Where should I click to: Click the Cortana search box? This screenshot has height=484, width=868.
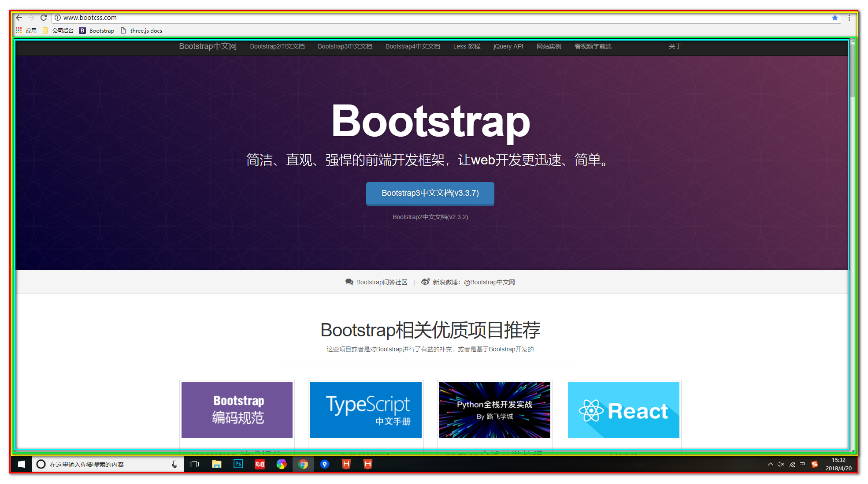click(x=108, y=464)
